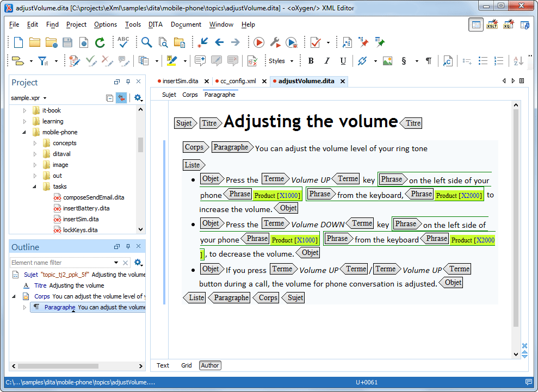Reject tracked change red X icon
Viewport: 538px width, 392px height.
pyautogui.click(x=107, y=61)
